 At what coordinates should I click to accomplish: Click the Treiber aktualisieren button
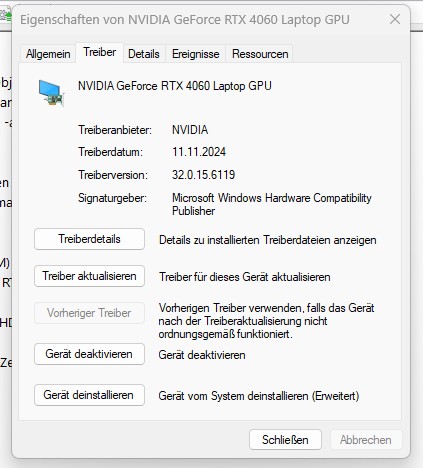89,276
